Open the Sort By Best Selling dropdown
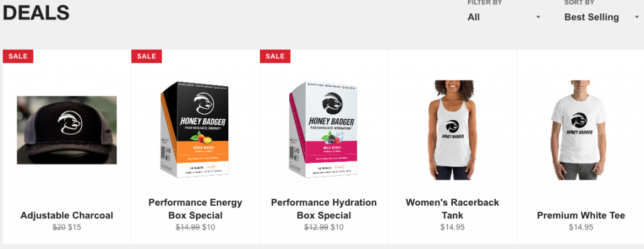Screen dimensions: 644x249 [601, 17]
